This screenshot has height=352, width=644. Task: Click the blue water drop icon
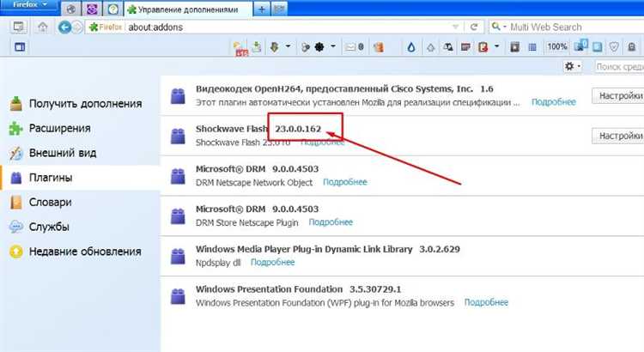point(411,47)
